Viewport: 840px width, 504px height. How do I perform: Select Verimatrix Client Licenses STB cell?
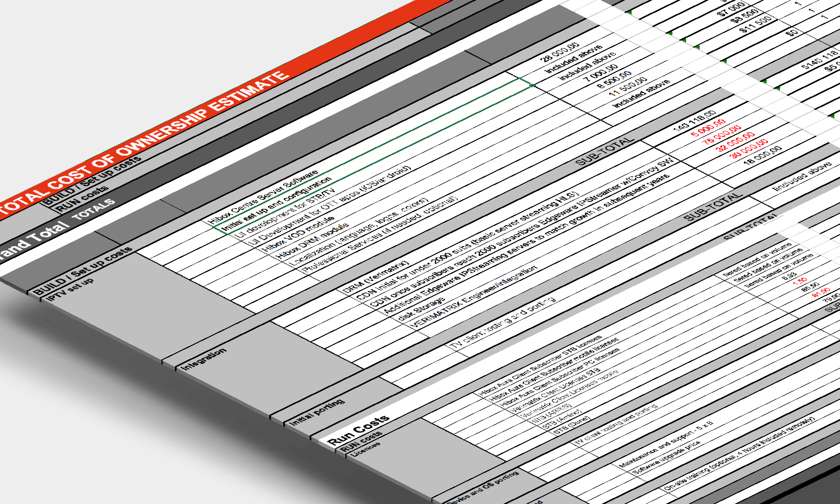(556, 391)
